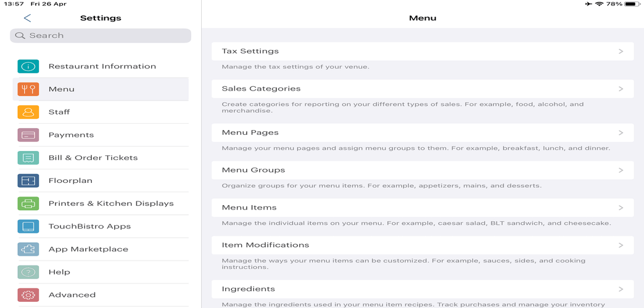644x308 pixels.
Task: Click the yellow Staff person icon
Action: coord(28,112)
